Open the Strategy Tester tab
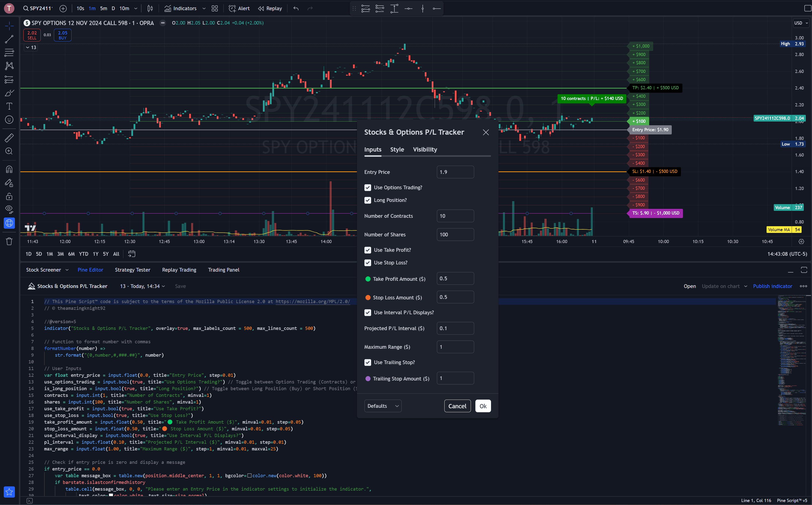 tap(132, 270)
